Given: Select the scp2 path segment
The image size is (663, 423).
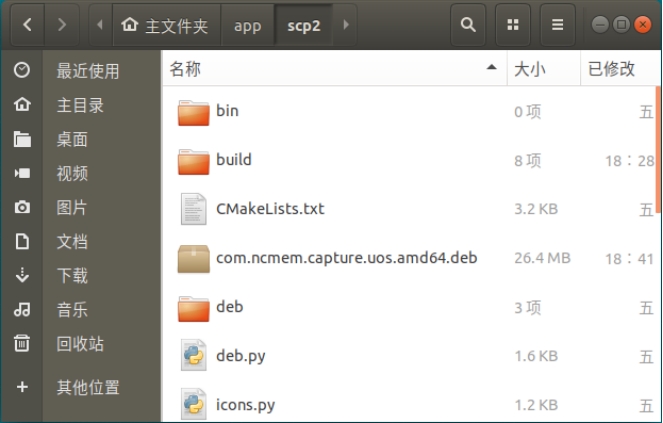Looking at the screenshot, I should point(305,26).
